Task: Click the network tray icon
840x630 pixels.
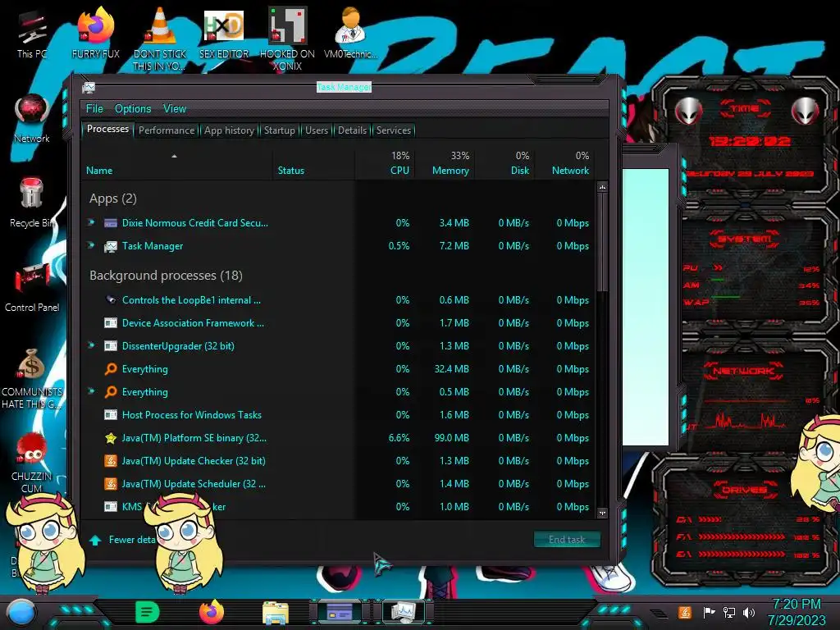Action: [729, 612]
